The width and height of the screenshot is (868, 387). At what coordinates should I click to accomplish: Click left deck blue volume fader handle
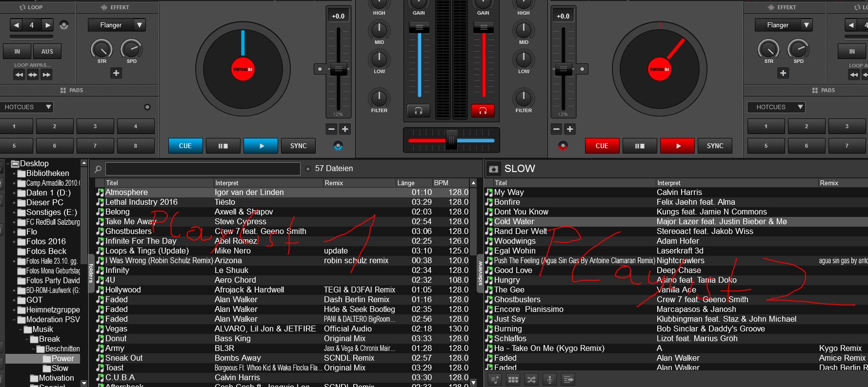click(419, 28)
